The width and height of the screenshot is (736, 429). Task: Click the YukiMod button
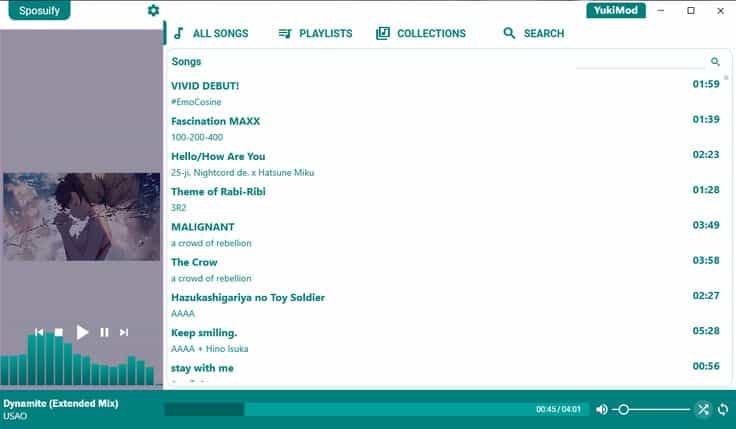(x=615, y=11)
